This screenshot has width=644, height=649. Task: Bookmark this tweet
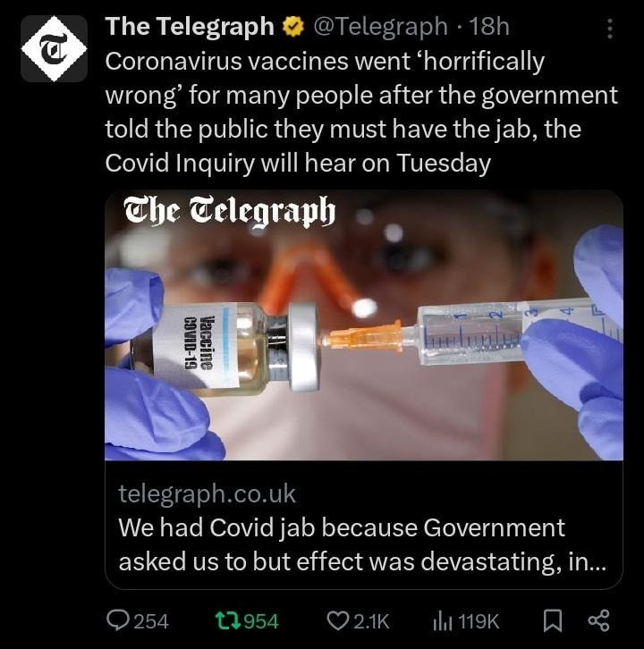[553, 621]
